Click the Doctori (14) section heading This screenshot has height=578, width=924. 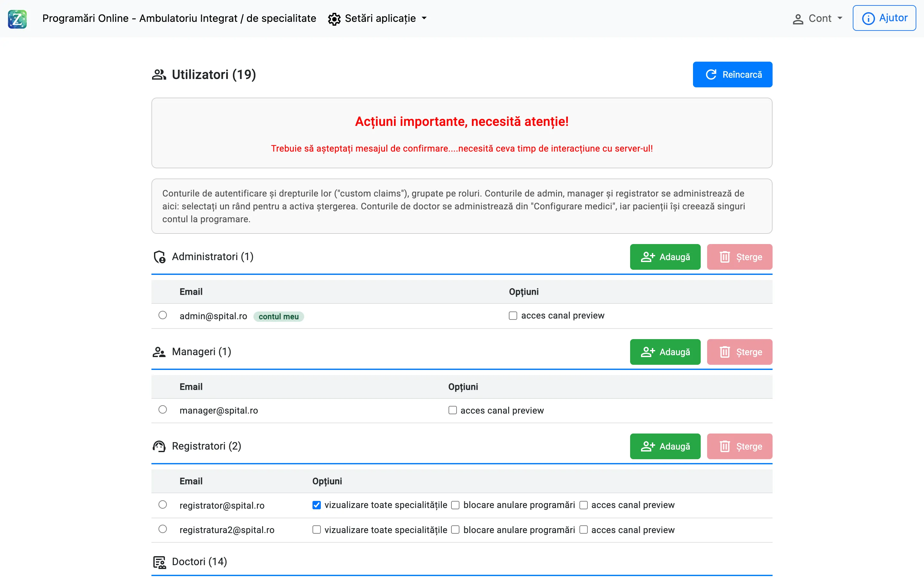point(199,562)
